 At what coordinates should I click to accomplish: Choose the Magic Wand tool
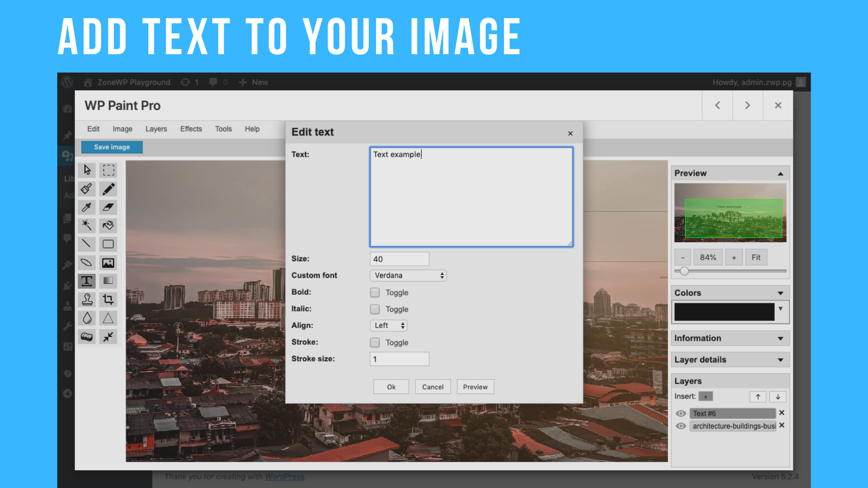pyautogui.click(x=87, y=225)
